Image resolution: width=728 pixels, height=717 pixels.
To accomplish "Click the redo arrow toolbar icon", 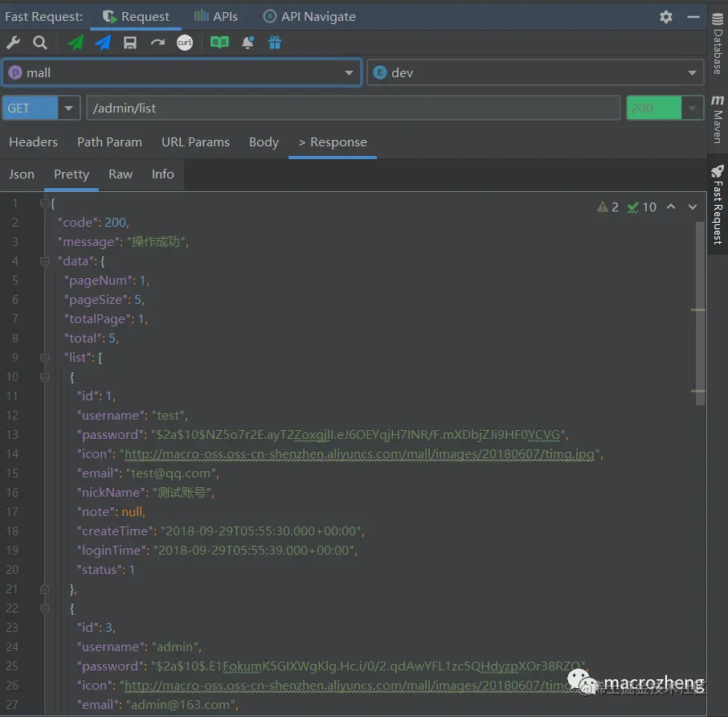I will pyautogui.click(x=157, y=43).
